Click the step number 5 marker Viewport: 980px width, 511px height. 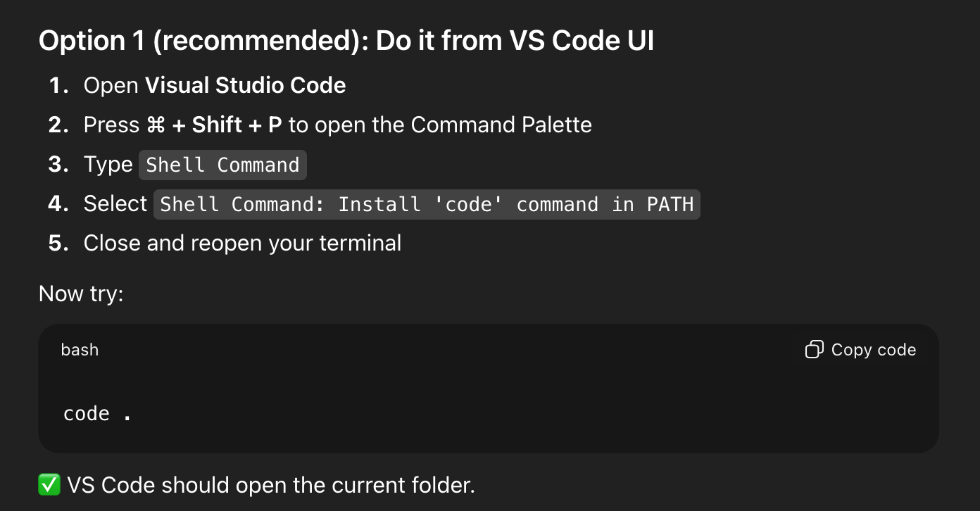(x=58, y=244)
